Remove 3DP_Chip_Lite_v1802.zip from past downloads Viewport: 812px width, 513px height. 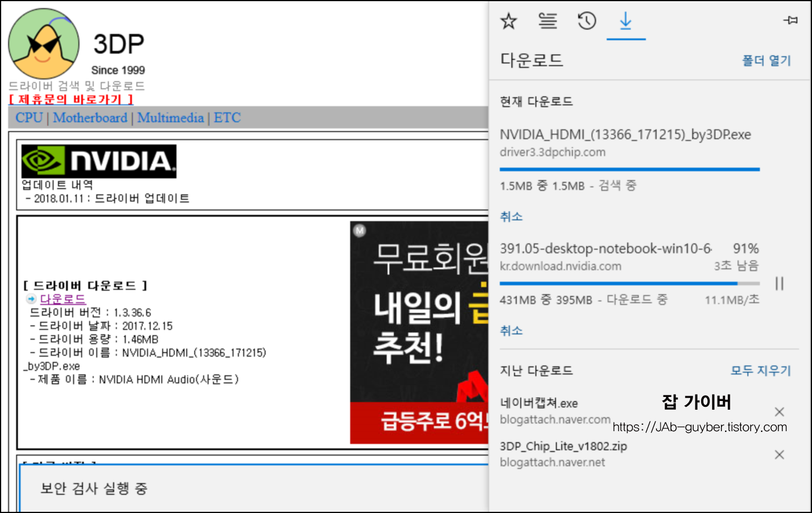coord(780,454)
